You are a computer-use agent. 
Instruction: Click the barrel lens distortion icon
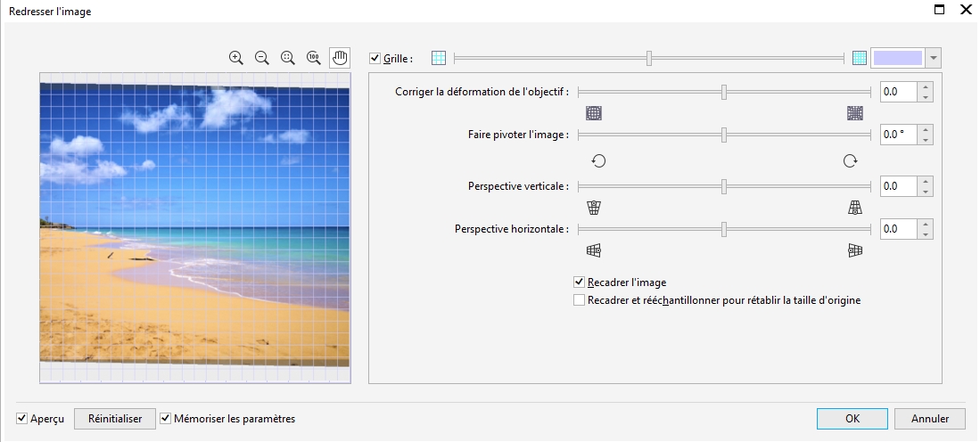[x=594, y=113]
